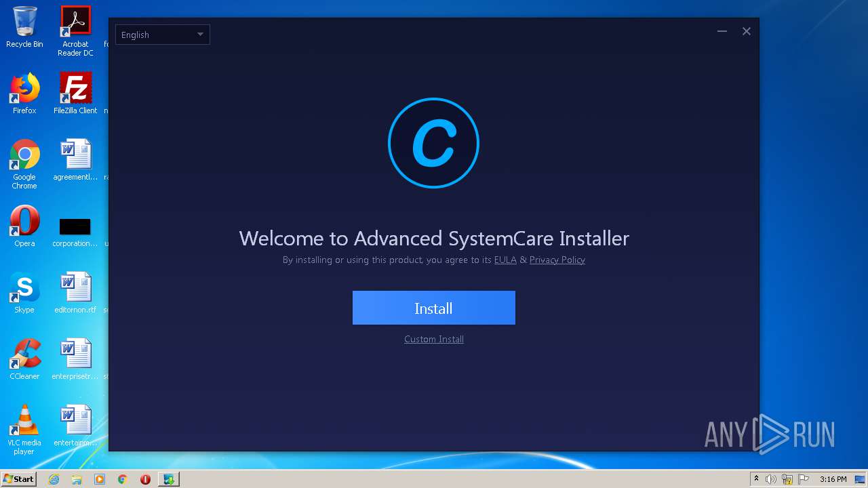868x488 pixels.
Task: Launch VLC media player shortcut
Action: (x=24, y=430)
